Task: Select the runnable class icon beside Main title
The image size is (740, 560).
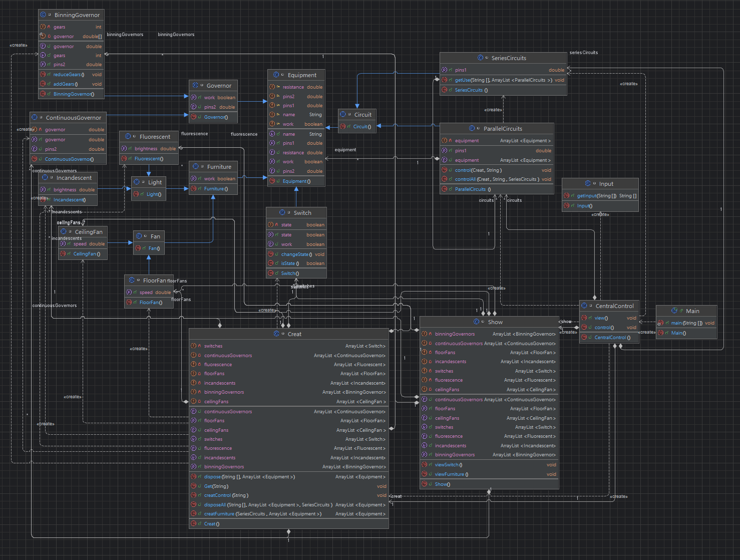Action: (674, 311)
